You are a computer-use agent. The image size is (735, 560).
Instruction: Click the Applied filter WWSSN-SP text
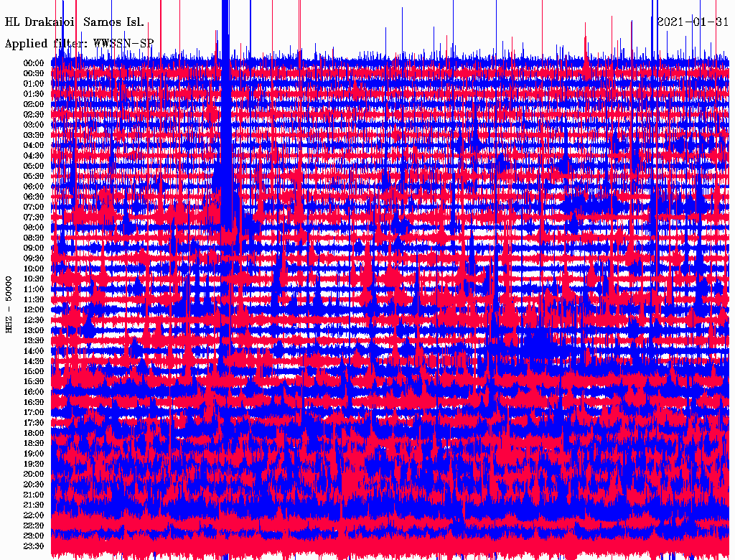(79, 43)
